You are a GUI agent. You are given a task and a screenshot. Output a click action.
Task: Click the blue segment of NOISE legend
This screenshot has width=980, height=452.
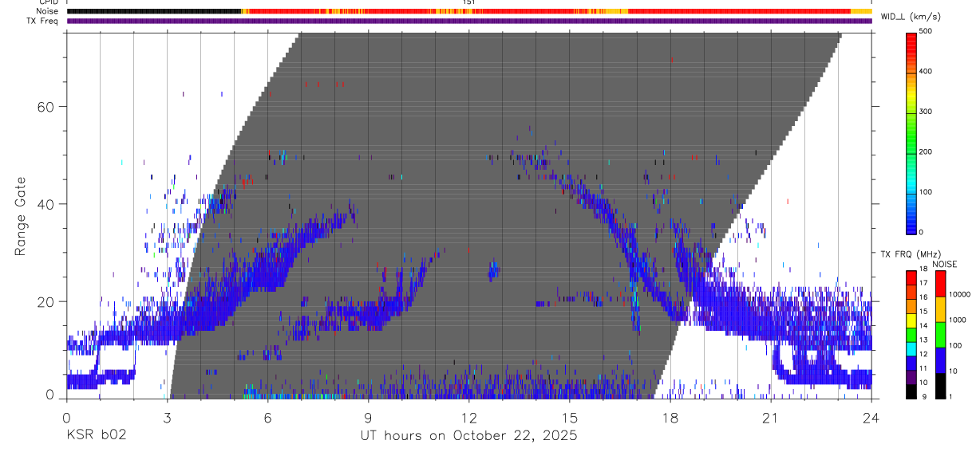[941, 360]
